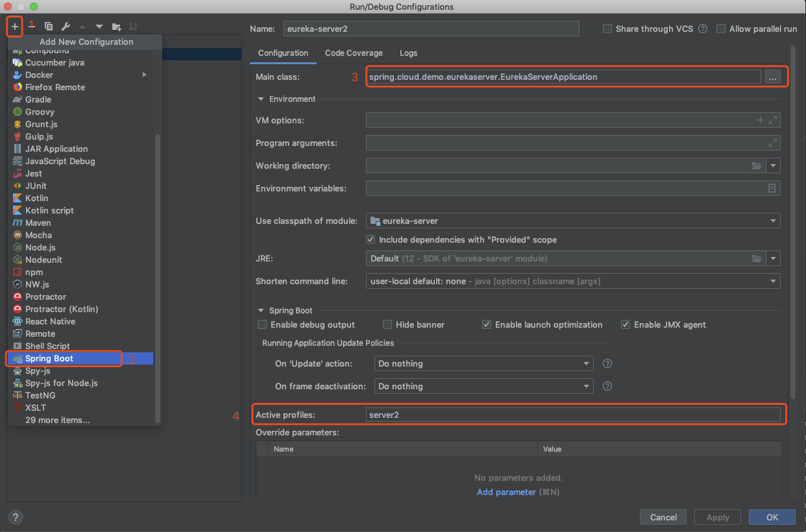
Task: Switch to the Logs tab
Action: coord(409,53)
